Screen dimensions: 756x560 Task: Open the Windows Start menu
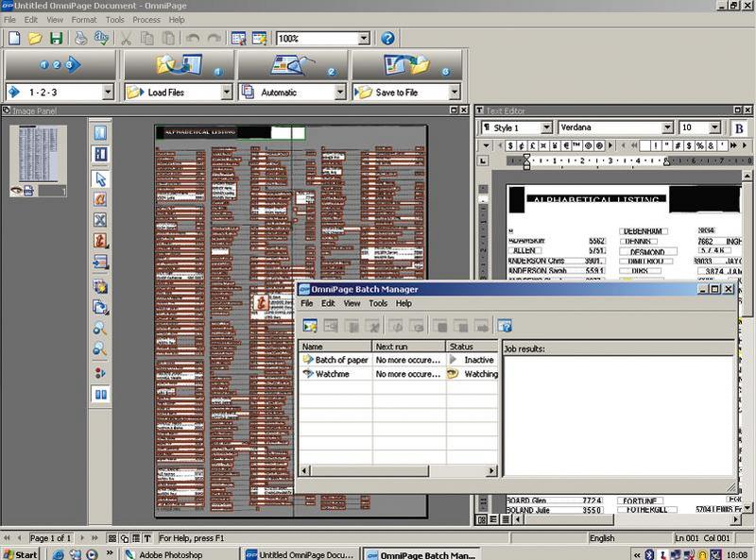(x=20, y=554)
